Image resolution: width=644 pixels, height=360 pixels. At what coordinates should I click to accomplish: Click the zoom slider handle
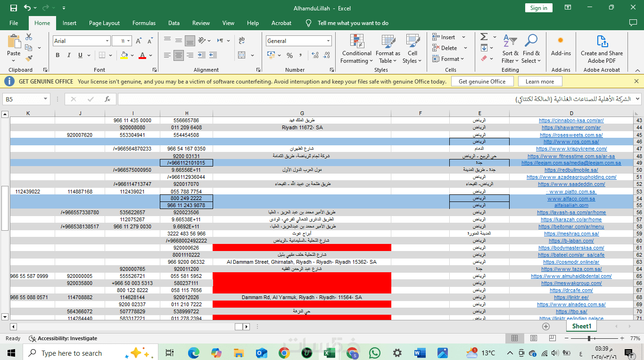click(589, 338)
